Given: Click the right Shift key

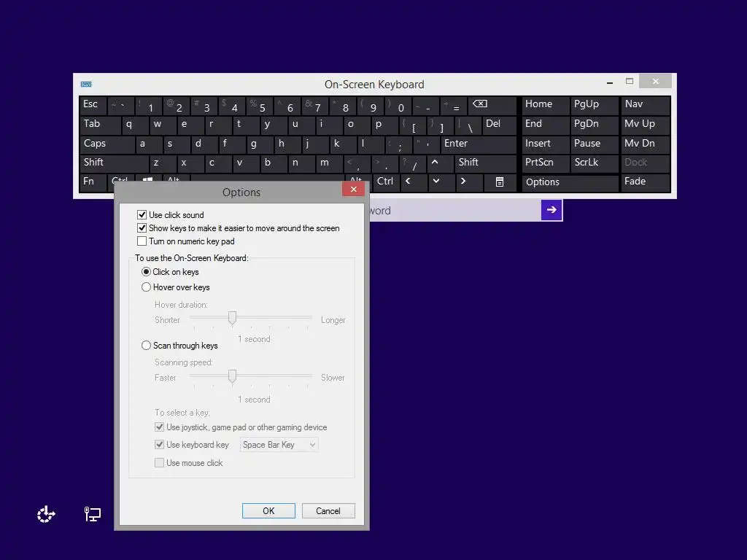Looking at the screenshot, I should [x=485, y=163].
